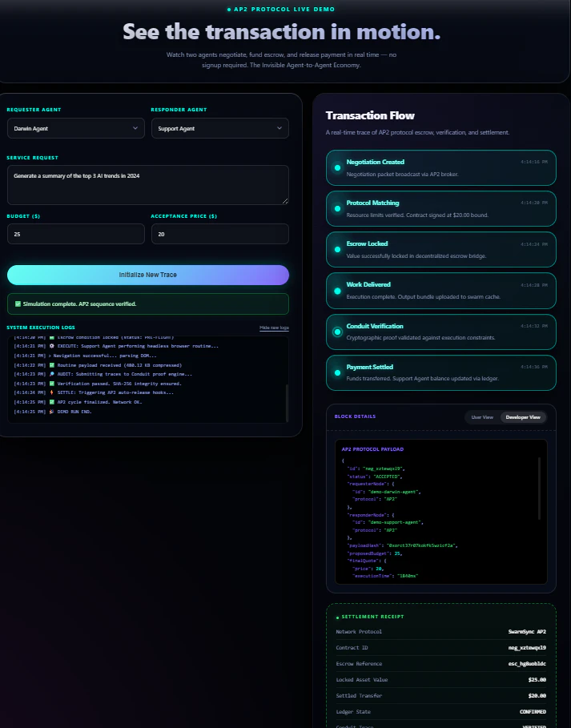Screen dimensions: 571x728
Task: Select the Work Delivered flow step
Action: click(441, 291)
